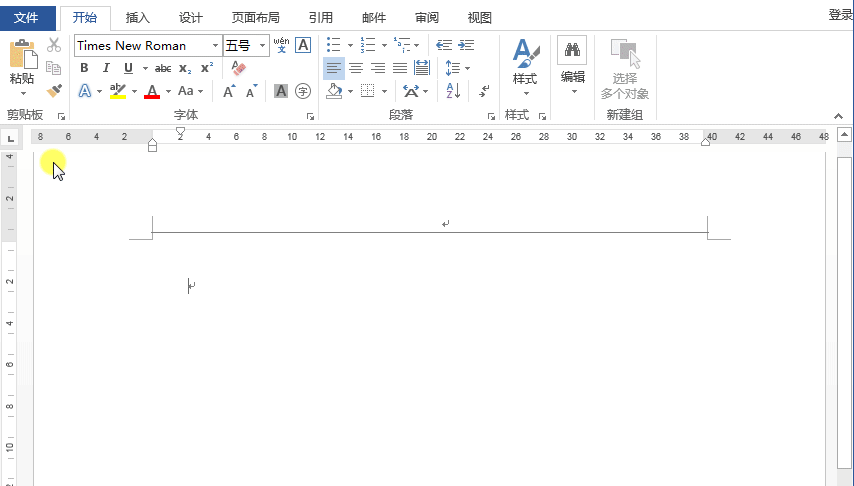Clear all formatting with eraser icon
The height and width of the screenshot is (486, 854).
point(239,68)
